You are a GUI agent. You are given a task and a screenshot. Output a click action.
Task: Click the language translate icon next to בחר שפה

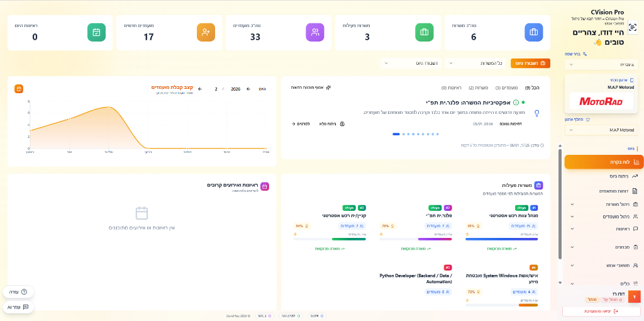point(585,54)
